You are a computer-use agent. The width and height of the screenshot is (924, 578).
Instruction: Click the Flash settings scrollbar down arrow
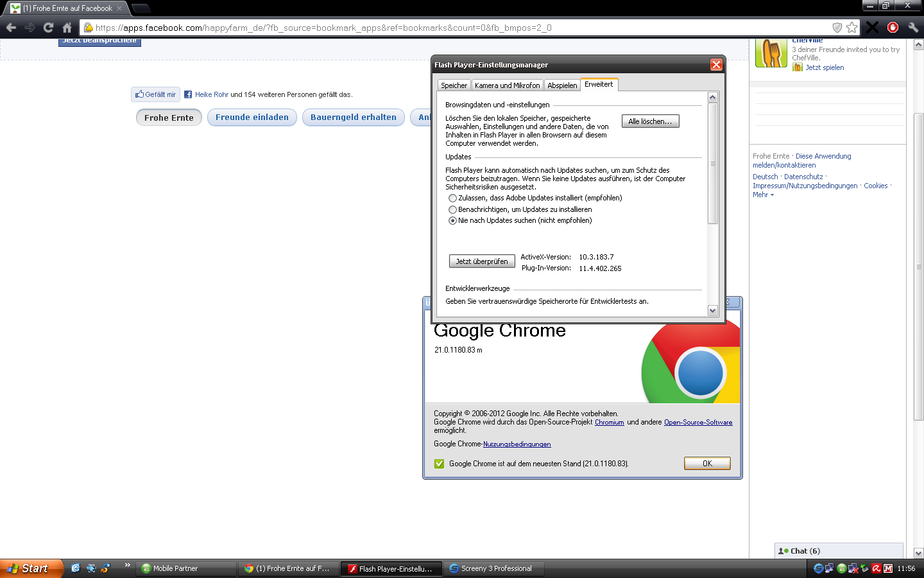click(712, 311)
